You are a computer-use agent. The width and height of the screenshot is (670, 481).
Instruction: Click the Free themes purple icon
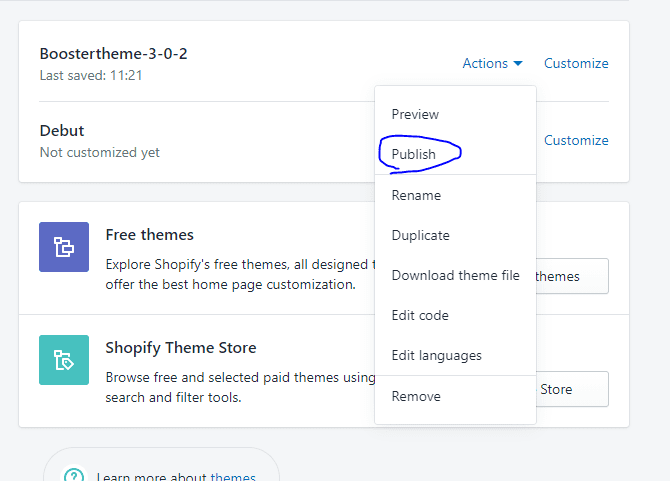(x=64, y=247)
